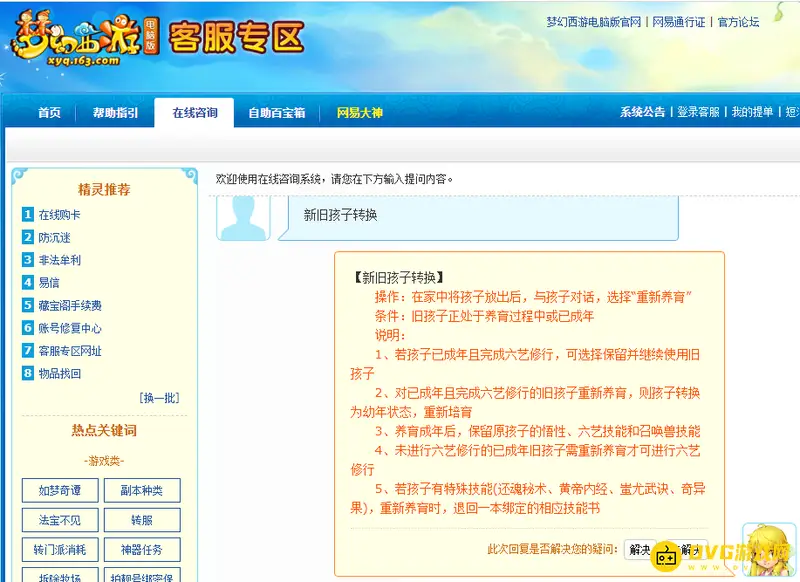
Task: Click the user avatar beside the question bubble
Action: coord(243,218)
